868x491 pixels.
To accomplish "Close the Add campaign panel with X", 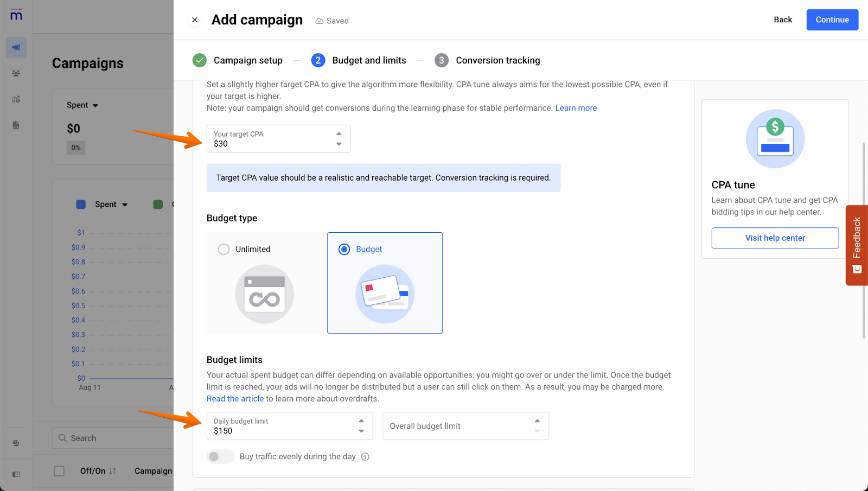I will coord(195,20).
